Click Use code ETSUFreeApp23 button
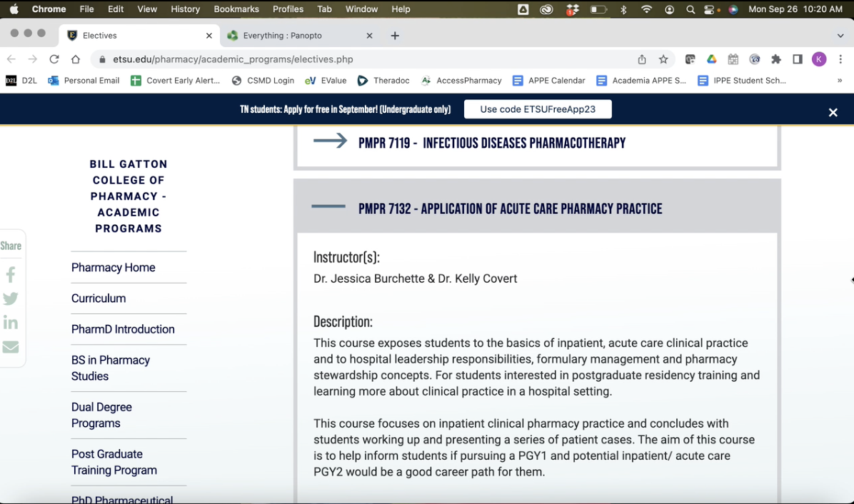 click(x=538, y=109)
